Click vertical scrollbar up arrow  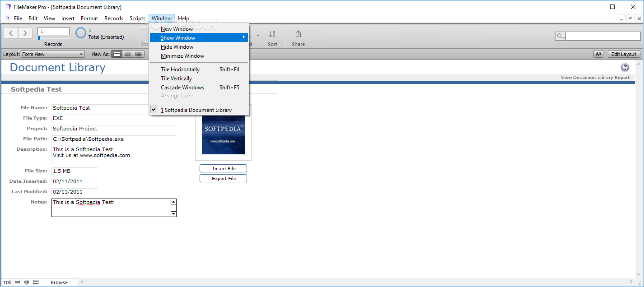click(x=639, y=65)
